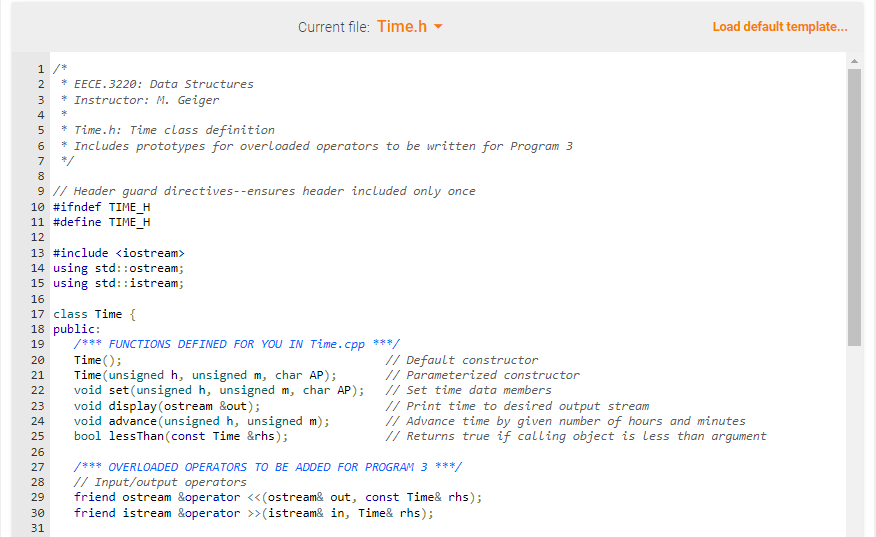This screenshot has height=537, width=876.
Task: Click the '#ifndef TIME_H' line
Action: pyautogui.click(x=102, y=207)
